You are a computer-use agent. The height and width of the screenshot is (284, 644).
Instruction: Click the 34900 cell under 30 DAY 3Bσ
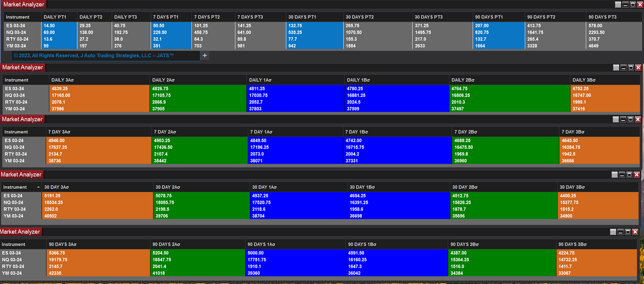[x=598, y=216]
